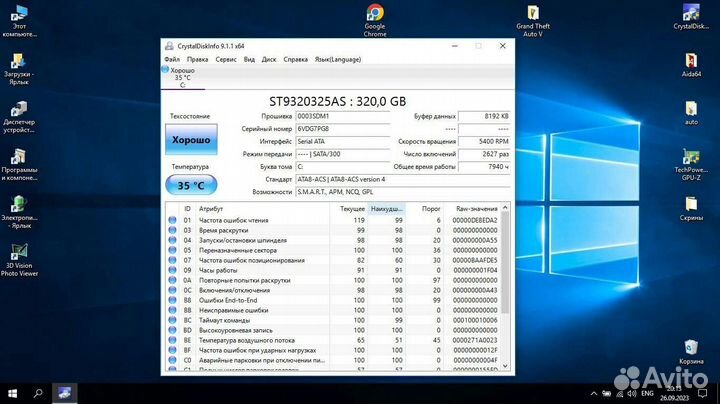
Task: Open the auto folder on desktop
Action: coord(691,113)
